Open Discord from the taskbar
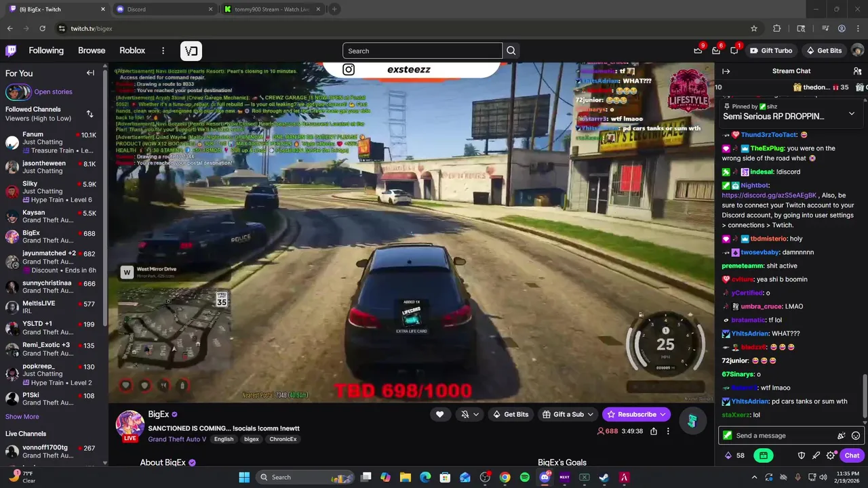 coord(545,477)
